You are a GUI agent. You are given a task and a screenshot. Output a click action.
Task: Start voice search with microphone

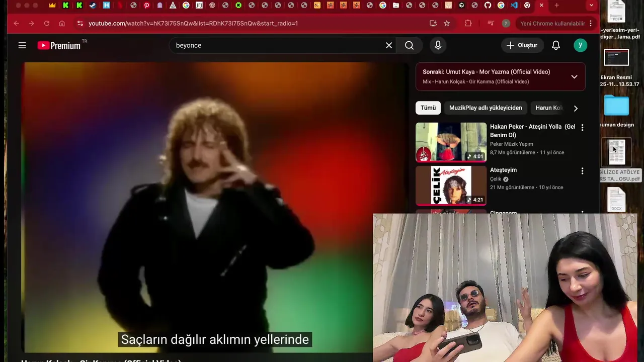pyautogui.click(x=438, y=45)
